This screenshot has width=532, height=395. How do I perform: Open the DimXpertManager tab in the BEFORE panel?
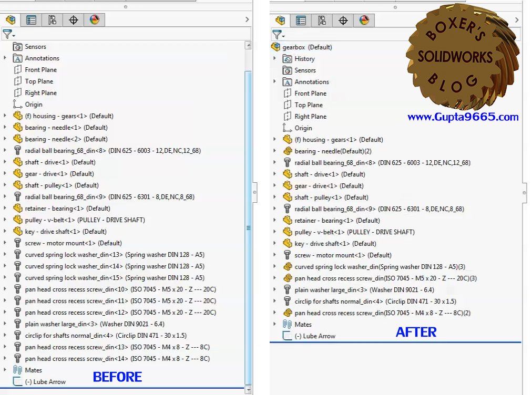click(73, 20)
